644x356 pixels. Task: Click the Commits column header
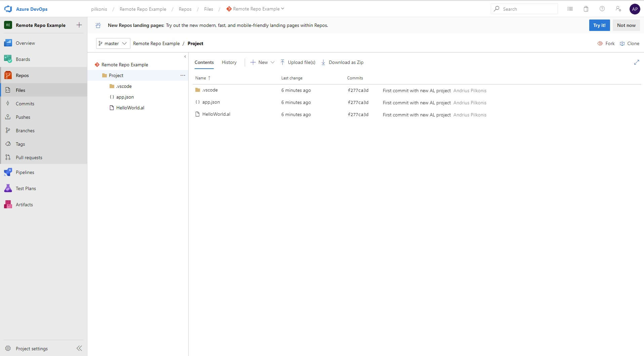(x=355, y=78)
